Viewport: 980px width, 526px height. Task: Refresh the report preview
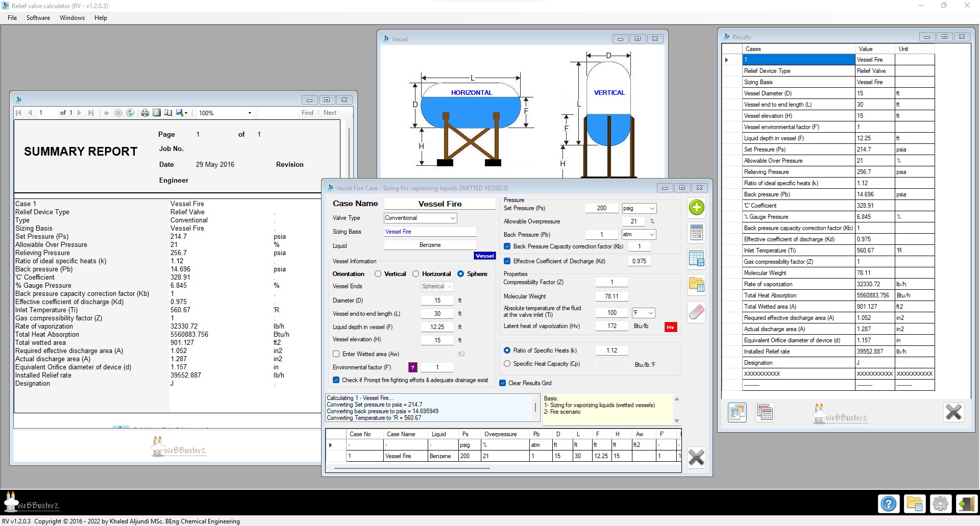pyautogui.click(x=131, y=113)
